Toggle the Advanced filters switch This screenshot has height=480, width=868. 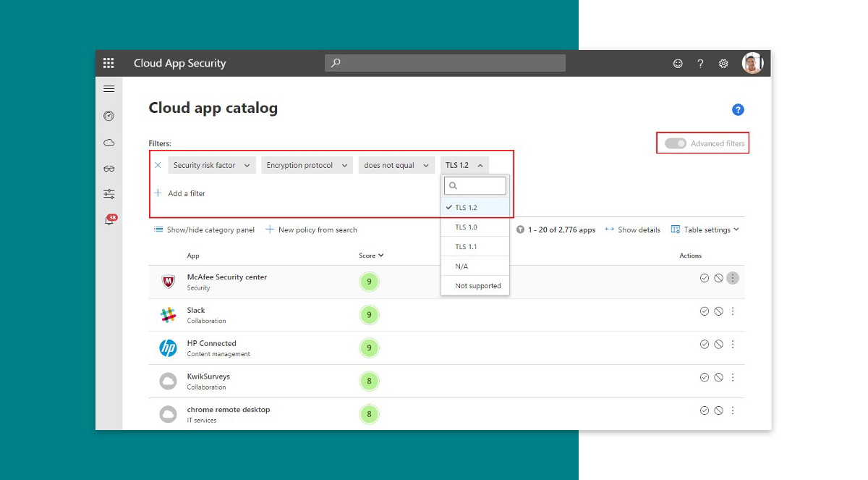[x=676, y=143]
